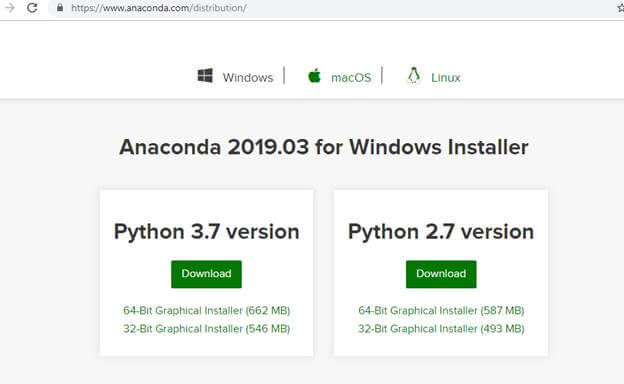Click the Anaconda 2019.03 for Windows heading
The image size is (624, 384).
pos(324,147)
